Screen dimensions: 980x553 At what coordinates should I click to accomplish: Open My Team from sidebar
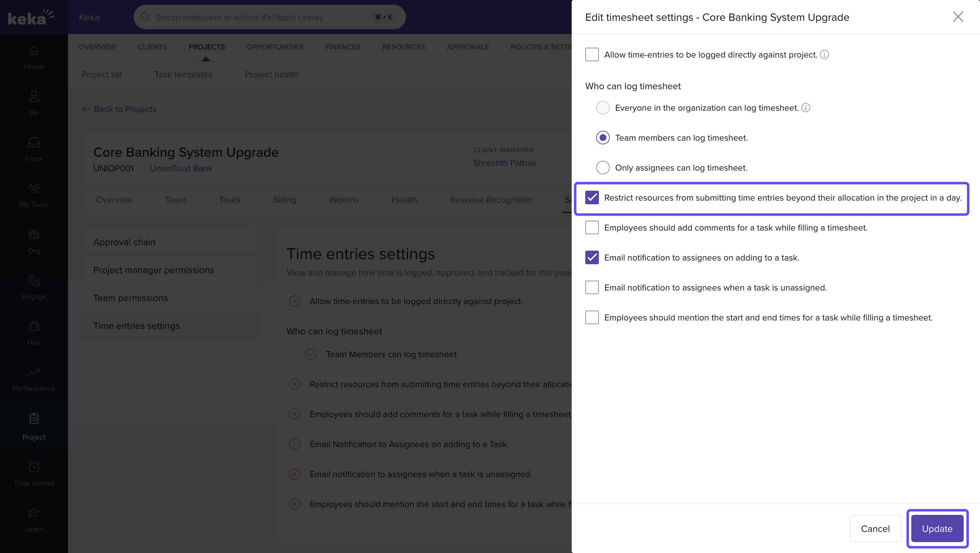click(x=34, y=189)
